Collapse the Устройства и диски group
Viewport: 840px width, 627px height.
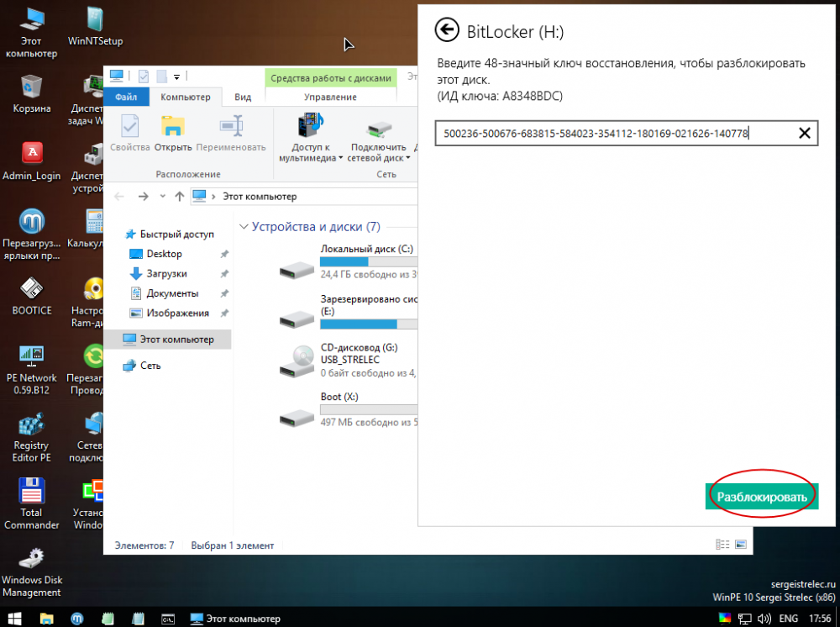[x=244, y=227]
